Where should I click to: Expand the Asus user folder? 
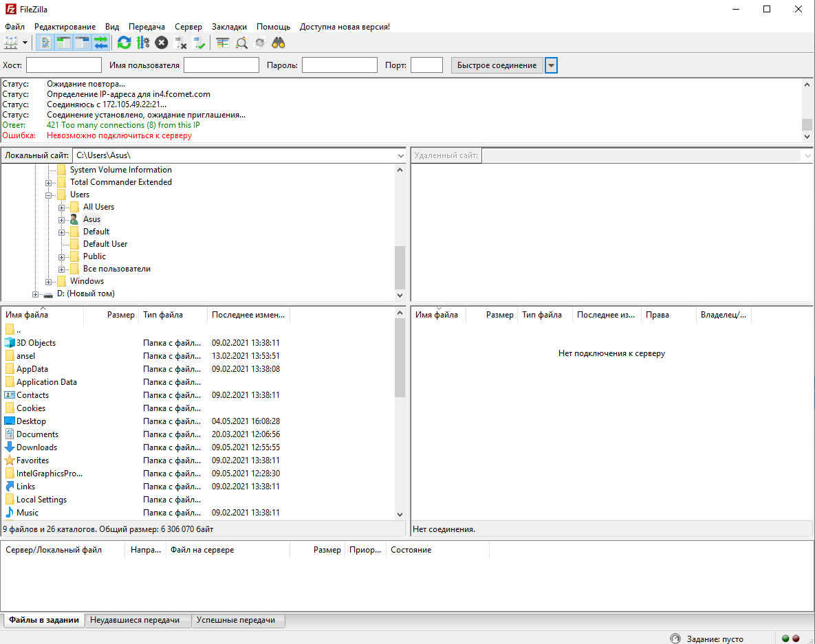click(61, 220)
